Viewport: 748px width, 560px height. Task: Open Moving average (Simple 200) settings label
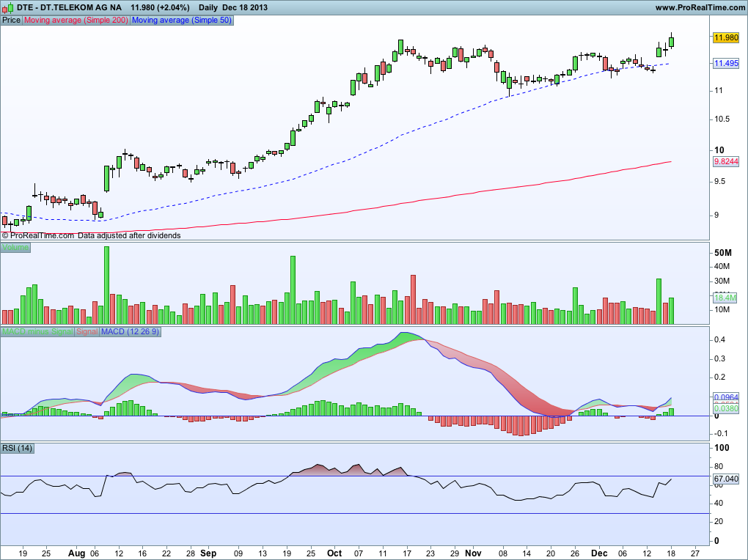[76, 20]
